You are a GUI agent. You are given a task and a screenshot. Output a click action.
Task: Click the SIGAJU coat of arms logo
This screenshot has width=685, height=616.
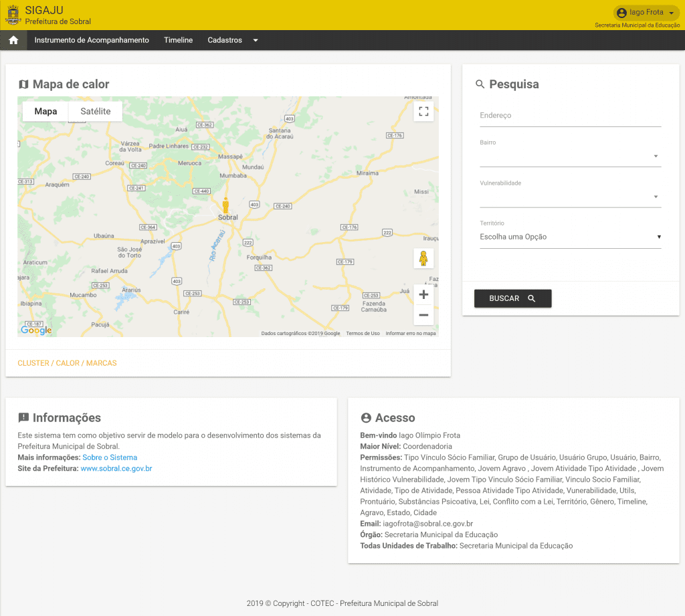(13, 15)
